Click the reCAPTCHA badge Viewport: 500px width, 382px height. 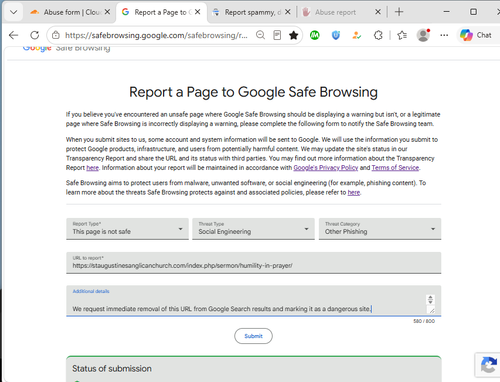click(x=488, y=365)
